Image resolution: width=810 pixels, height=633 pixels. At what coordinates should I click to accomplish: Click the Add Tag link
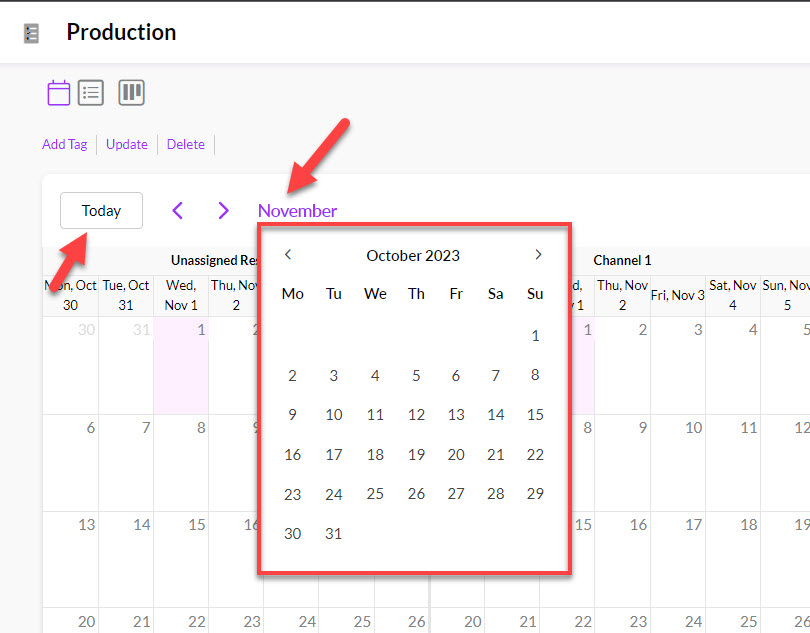(64, 144)
